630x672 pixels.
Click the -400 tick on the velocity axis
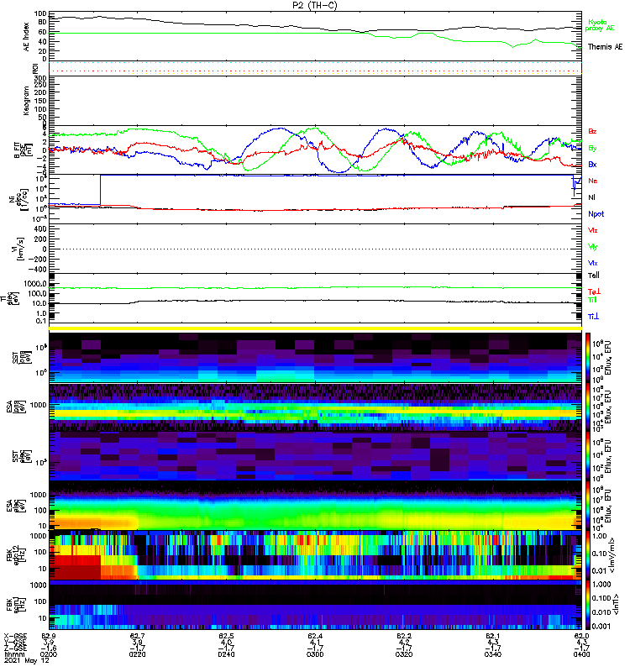[x=37, y=270]
